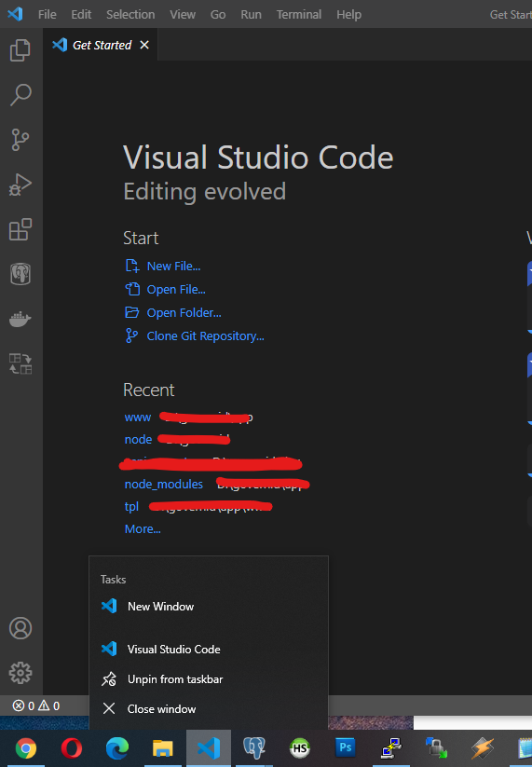Open the Help menu

pyautogui.click(x=348, y=15)
